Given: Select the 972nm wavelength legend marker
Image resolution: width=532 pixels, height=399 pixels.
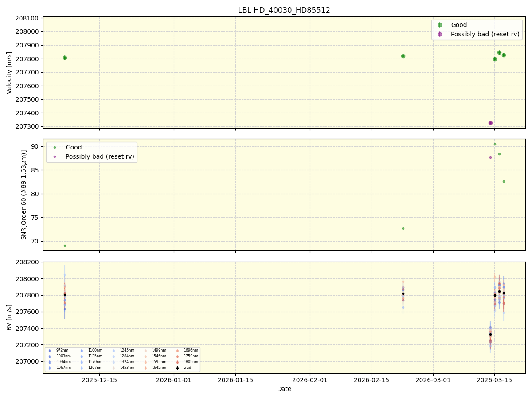Looking at the screenshot, I should coord(50,350).
